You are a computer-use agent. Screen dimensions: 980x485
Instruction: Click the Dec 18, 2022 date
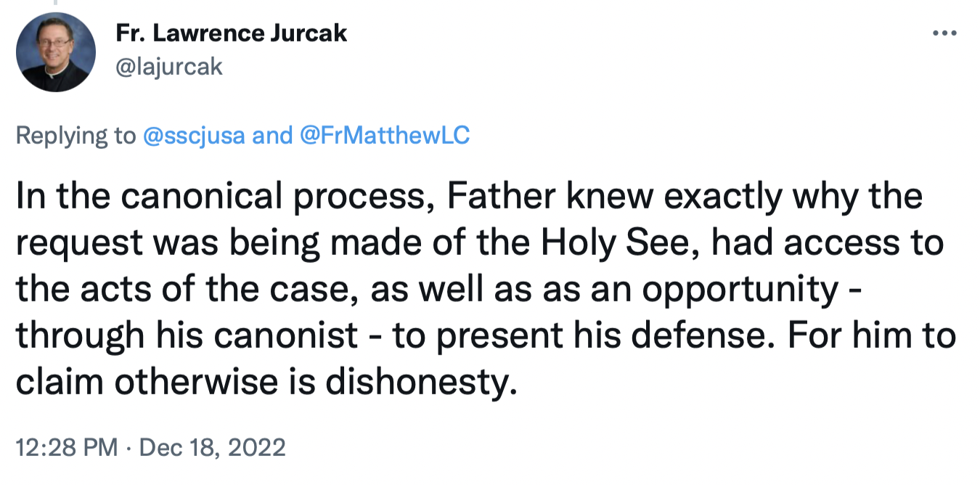pyautogui.click(x=212, y=447)
